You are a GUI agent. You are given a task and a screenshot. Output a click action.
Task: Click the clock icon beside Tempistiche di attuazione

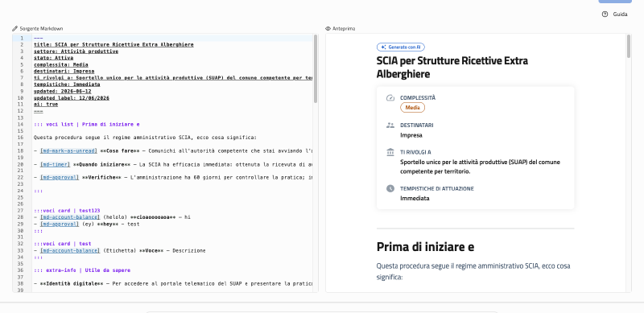click(390, 188)
